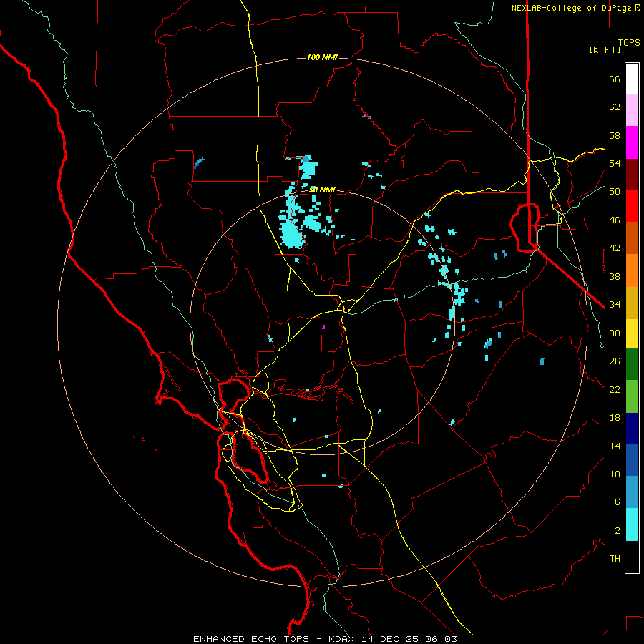Click the white swatch in the tops legend
The height and width of the screenshot is (644, 644).
[632, 79]
